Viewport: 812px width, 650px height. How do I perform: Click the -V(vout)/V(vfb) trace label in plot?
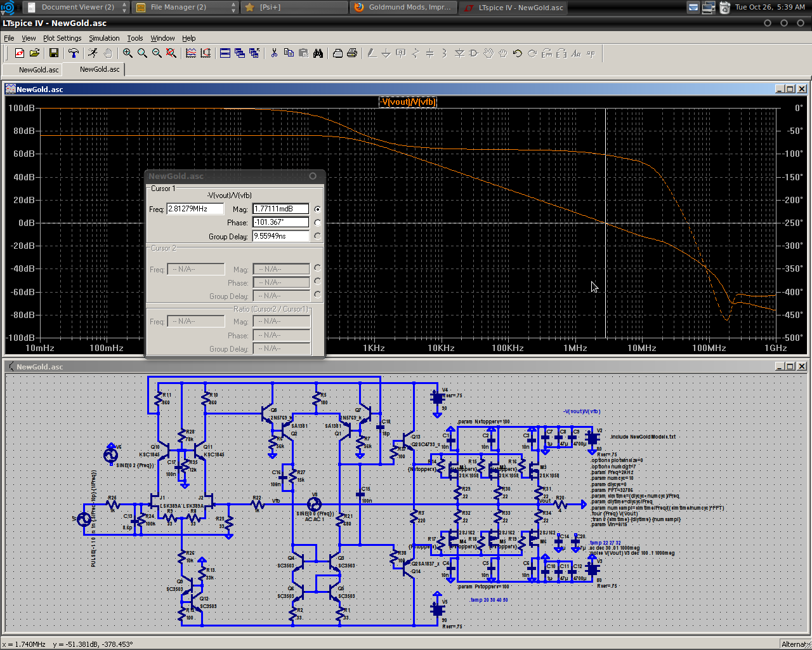[x=408, y=102]
